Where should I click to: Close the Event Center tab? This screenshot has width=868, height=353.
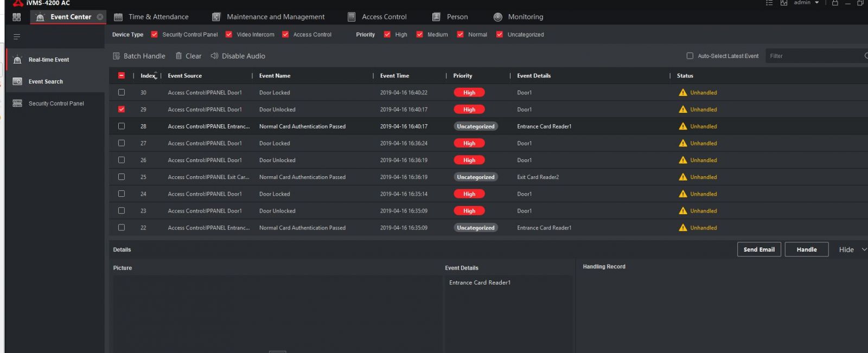click(x=100, y=17)
